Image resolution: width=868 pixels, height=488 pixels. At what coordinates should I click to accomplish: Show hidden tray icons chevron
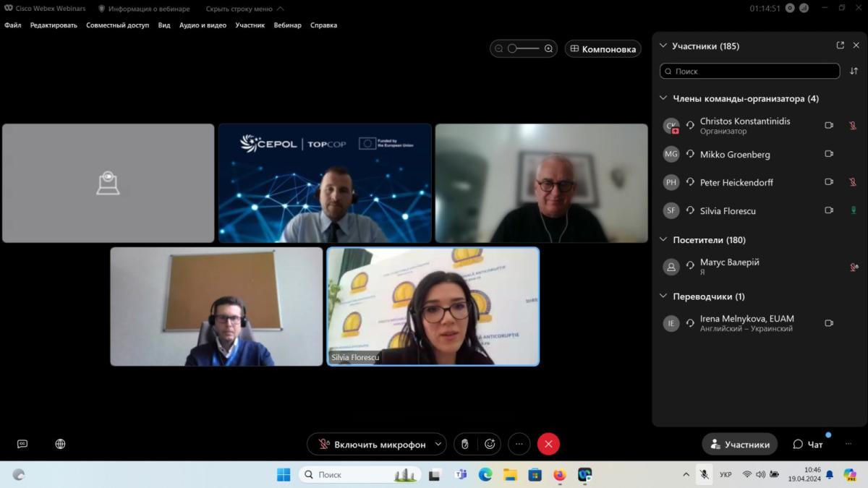[686, 475]
